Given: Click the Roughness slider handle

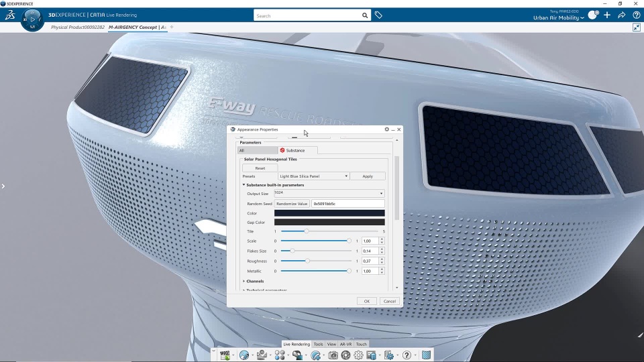Looking at the screenshot, I should (307, 261).
